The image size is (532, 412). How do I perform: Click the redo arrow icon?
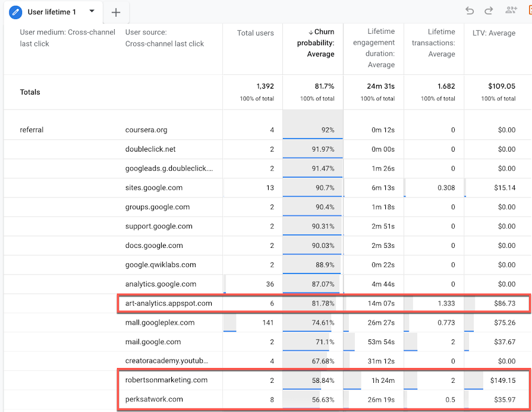489,11
